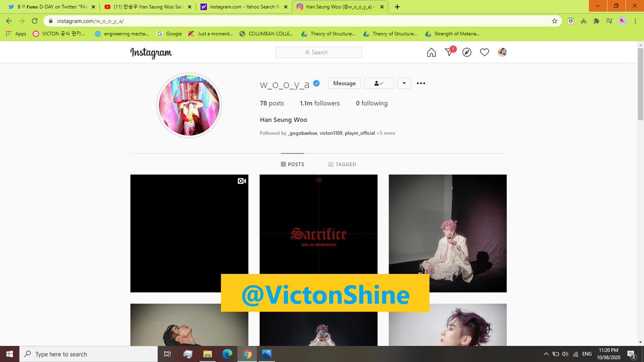Switch to the Yahoo Search tab

coord(245,7)
